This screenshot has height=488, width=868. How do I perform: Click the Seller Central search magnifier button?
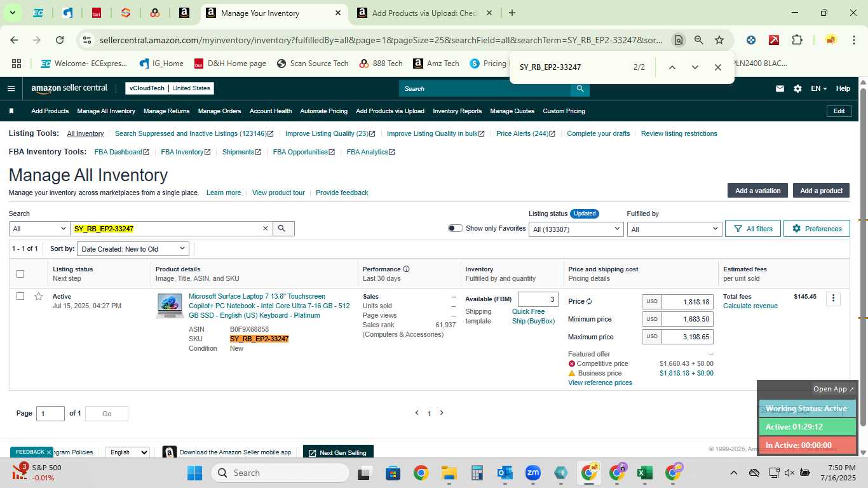pos(580,88)
